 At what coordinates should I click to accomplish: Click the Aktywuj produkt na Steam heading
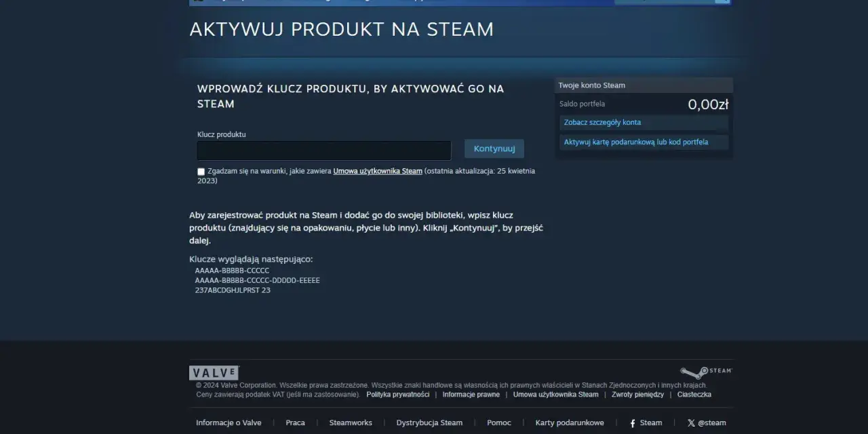(342, 29)
